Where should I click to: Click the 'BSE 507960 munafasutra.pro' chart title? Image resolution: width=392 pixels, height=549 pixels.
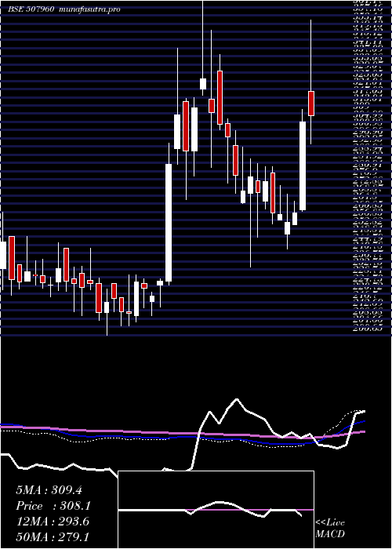(64, 9)
